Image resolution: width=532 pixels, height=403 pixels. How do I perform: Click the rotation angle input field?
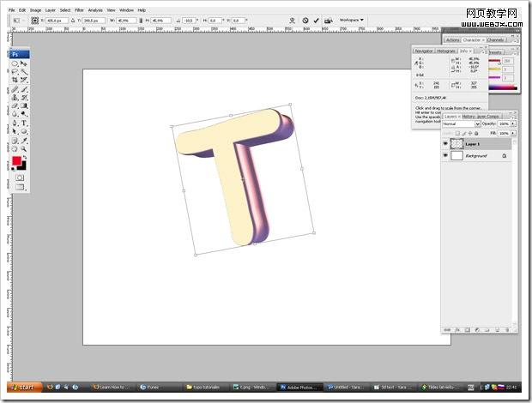189,21
